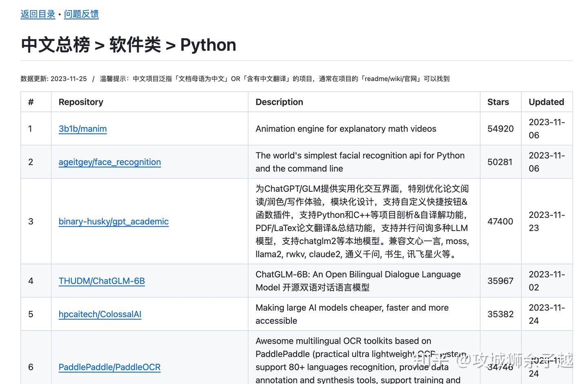Open THUDM/ChatGLM-6B repository link
This screenshot has width=588, height=384.
click(102, 281)
